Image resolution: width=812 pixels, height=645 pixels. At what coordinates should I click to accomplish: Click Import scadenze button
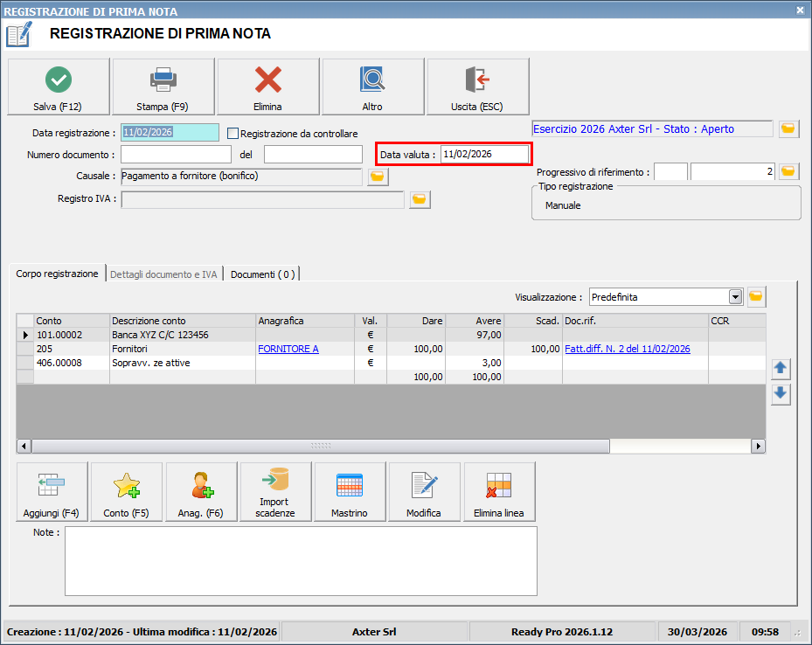[x=275, y=492]
